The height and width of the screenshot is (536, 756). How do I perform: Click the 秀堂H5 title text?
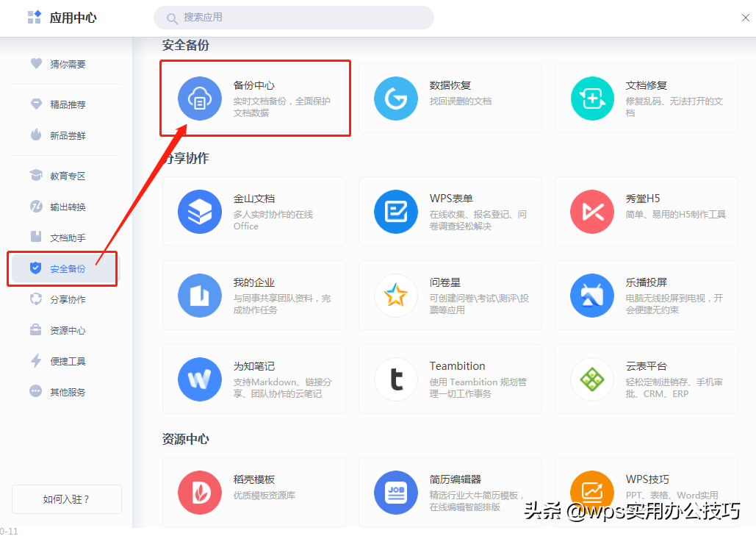pyautogui.click(x=643, y=199)
